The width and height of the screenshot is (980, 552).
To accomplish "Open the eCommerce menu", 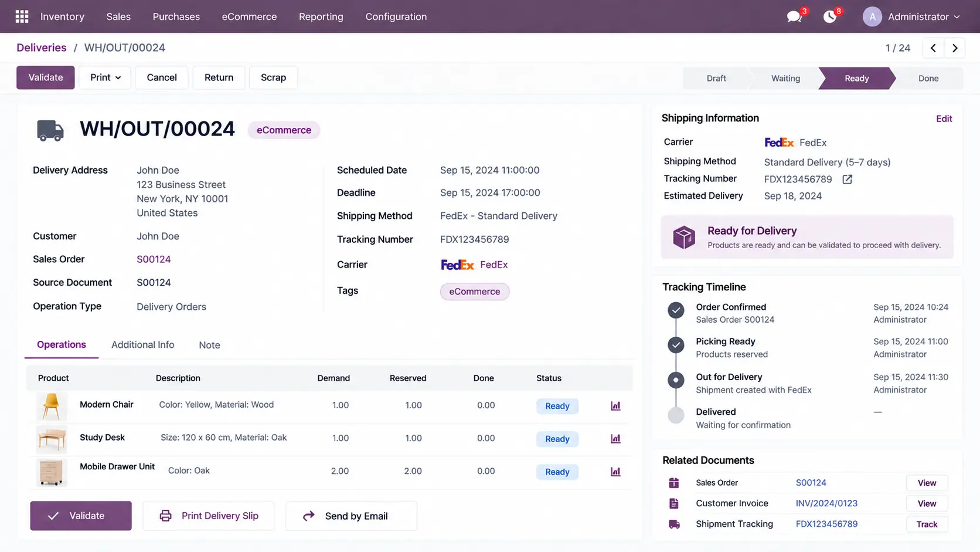I will pyautogui.click(x=249, y=16).
